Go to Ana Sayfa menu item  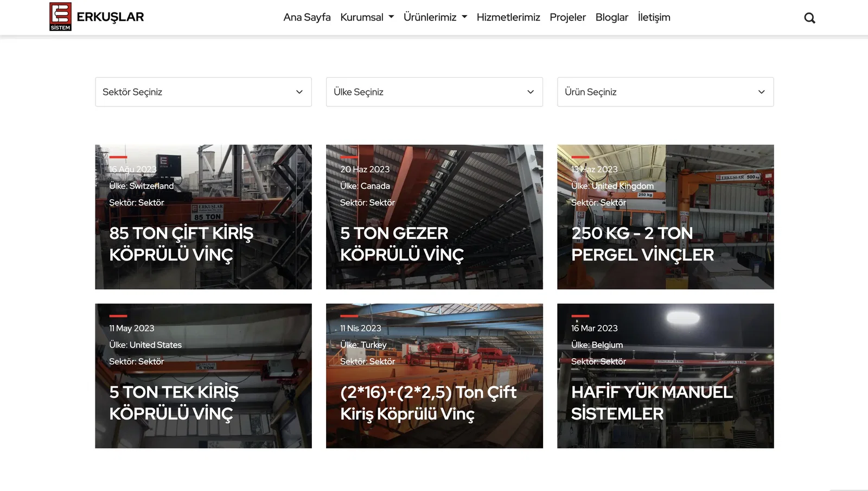click(307, 17)
